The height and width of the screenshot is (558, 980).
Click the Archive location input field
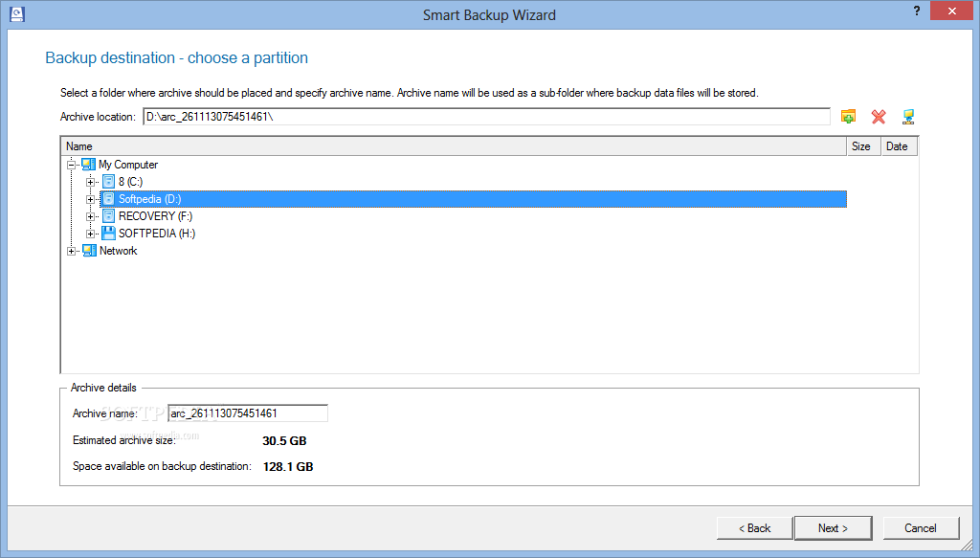[x=486, y=116]
